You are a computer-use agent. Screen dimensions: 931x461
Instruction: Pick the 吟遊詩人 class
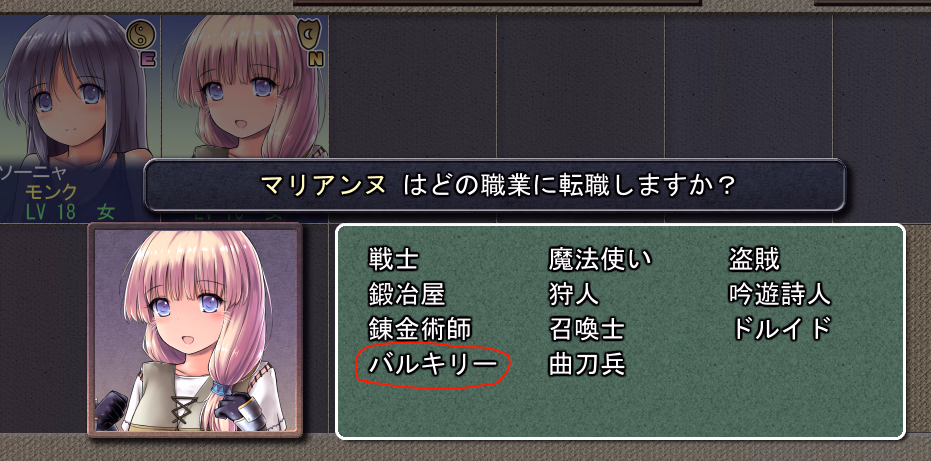(780, 294)
